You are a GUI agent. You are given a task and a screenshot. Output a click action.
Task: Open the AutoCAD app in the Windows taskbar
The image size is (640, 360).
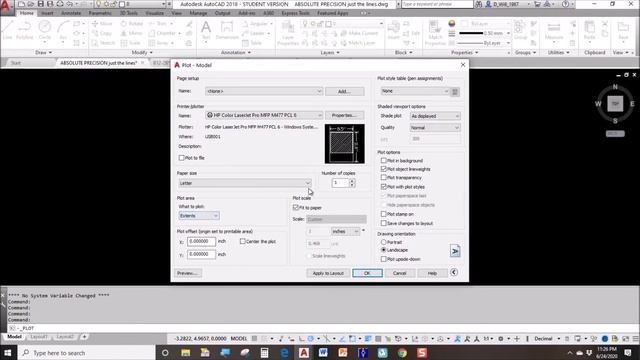[x=304, y=353]
